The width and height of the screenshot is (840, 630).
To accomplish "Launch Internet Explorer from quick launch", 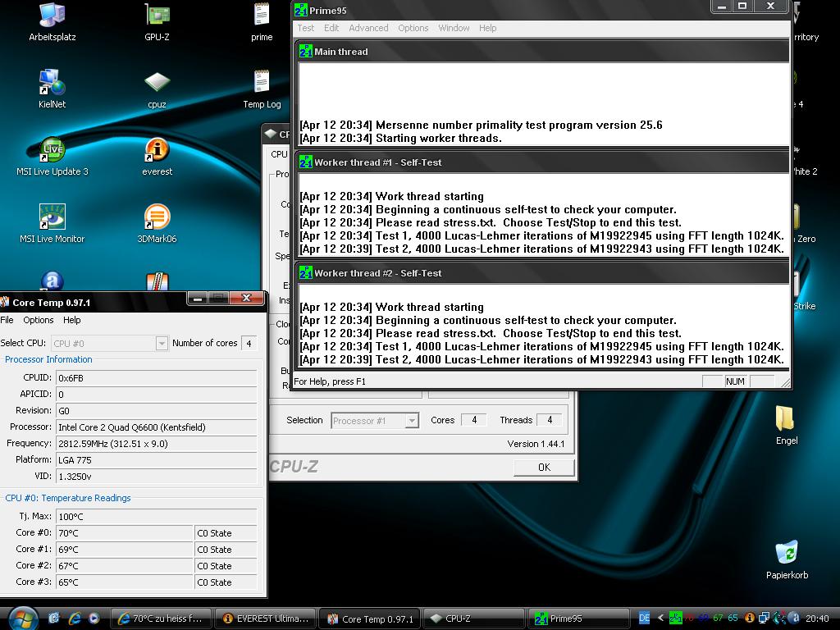I will click(74, 619).
